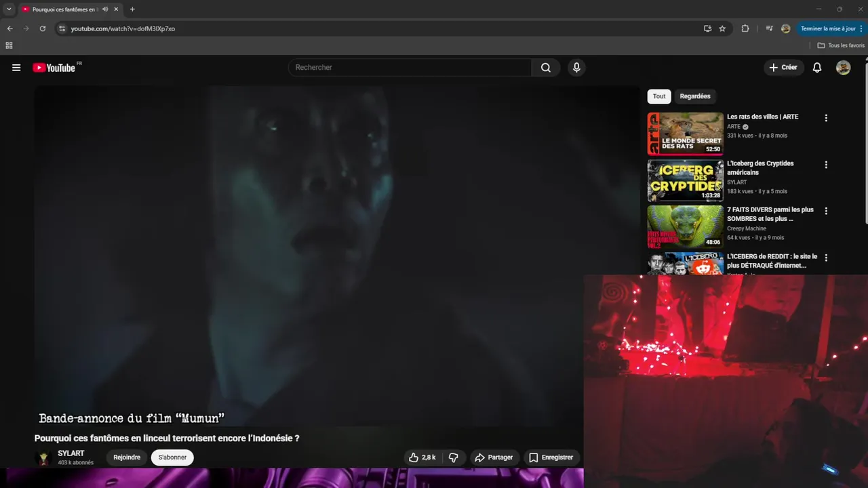Go forward in browser history
Image resolution: width=868 pixels, height=488 pixels.
coord(26,28)
